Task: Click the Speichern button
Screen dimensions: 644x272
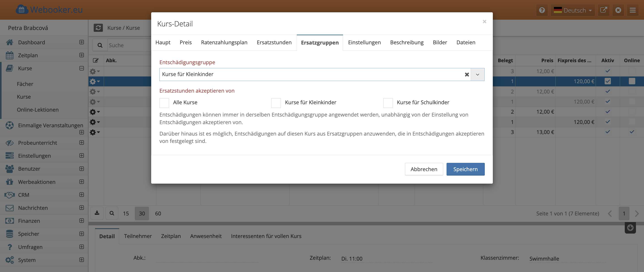Action: point(465,169)
